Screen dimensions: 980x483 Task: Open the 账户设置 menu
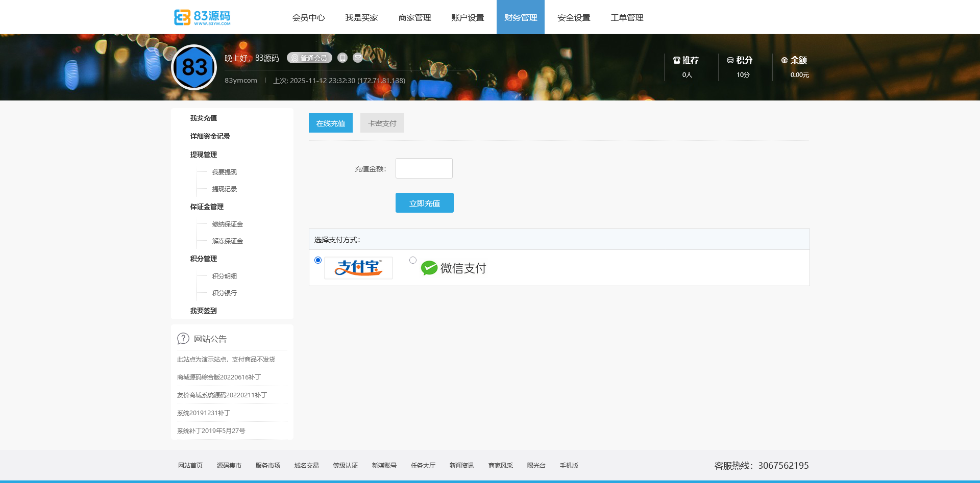(468, 17)
